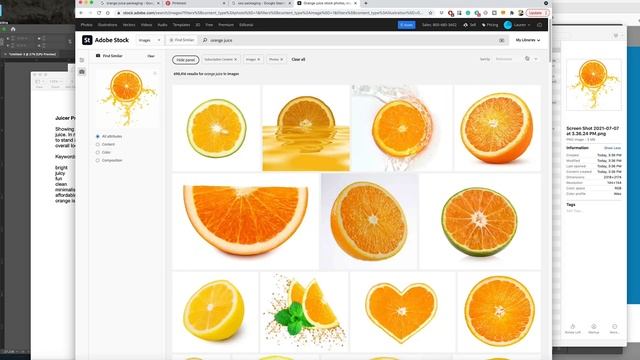Switch to the orange juice packaging browser tab
The width and height of the screenshot is (640, 360).
point(130,3)
